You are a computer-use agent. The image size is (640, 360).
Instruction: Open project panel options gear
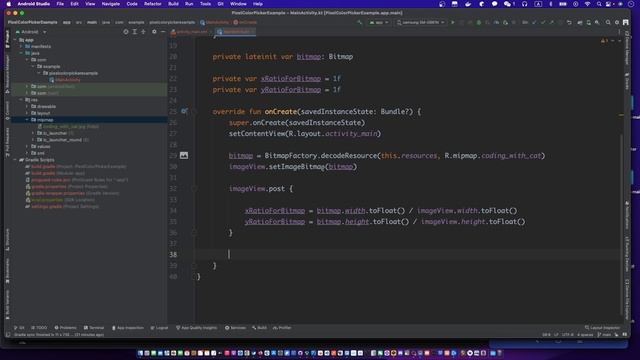(x=154, y=32)
